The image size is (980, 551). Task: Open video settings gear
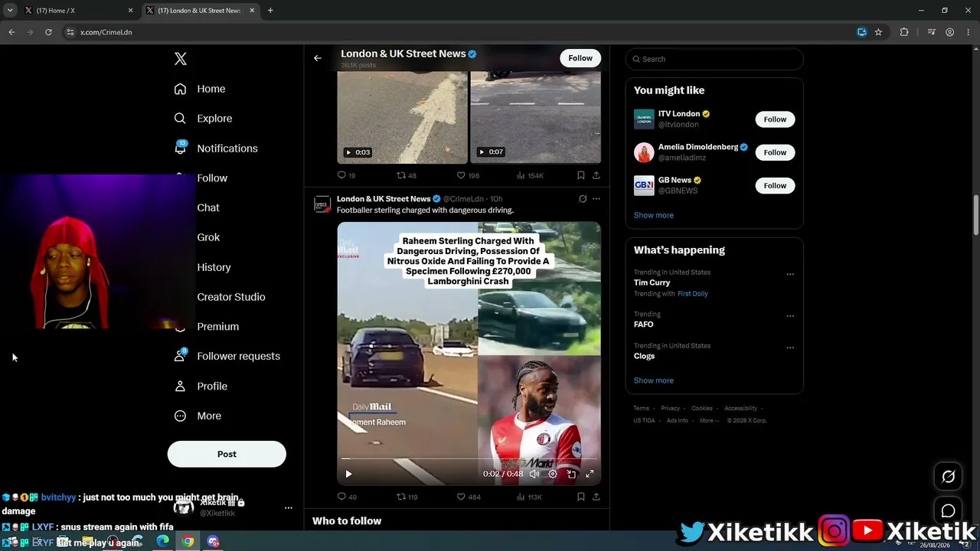pos(553,474)
